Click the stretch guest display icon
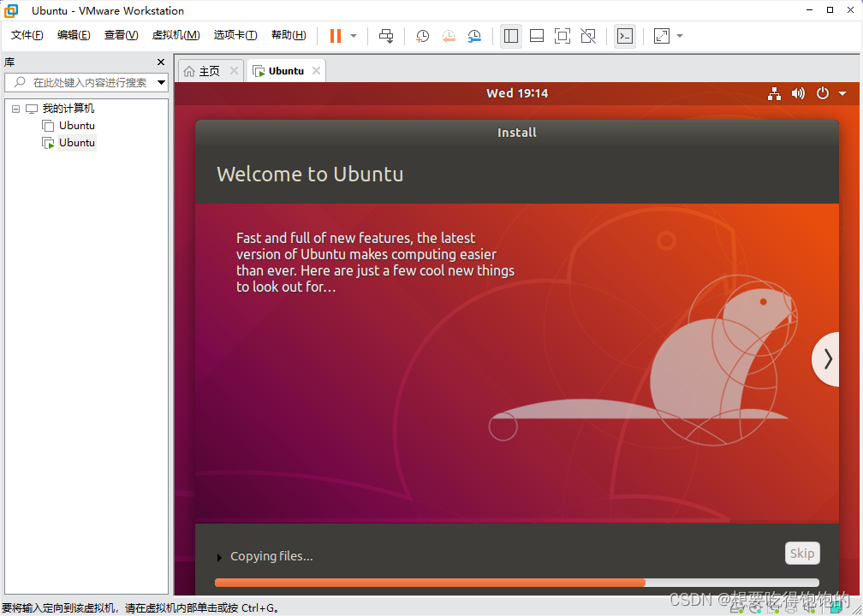The width and height of the screenshot is (863, 616). click(x=661, y=36)
